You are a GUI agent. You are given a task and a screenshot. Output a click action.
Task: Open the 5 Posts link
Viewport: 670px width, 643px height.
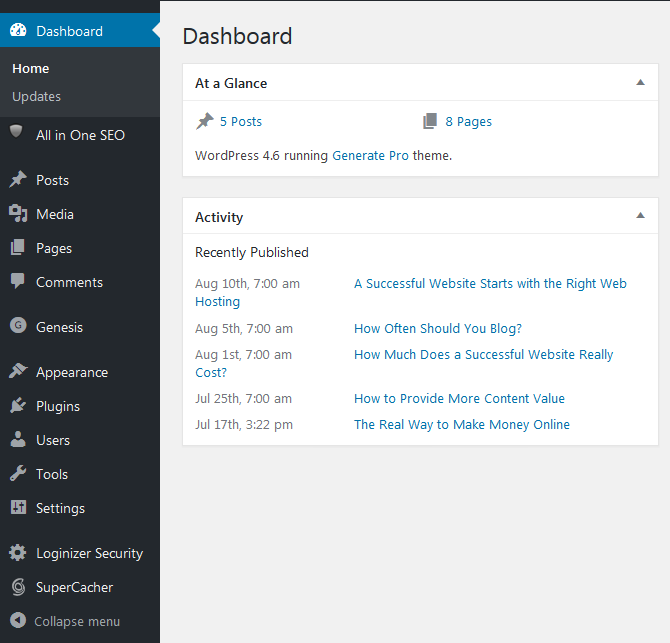pyautogui.click(x=241, y=122)
